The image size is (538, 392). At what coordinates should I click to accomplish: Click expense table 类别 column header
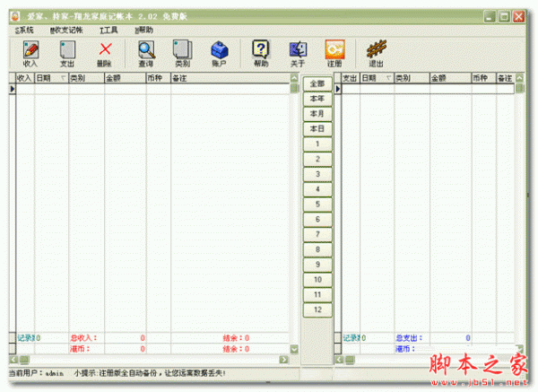tap(412, 78)
